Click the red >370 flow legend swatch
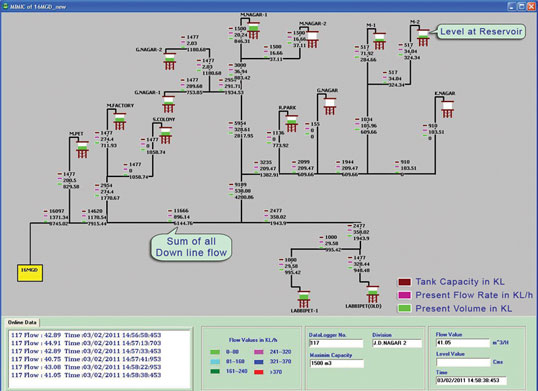The width and height of the screenshot is (538, 391). pos(259,372)
